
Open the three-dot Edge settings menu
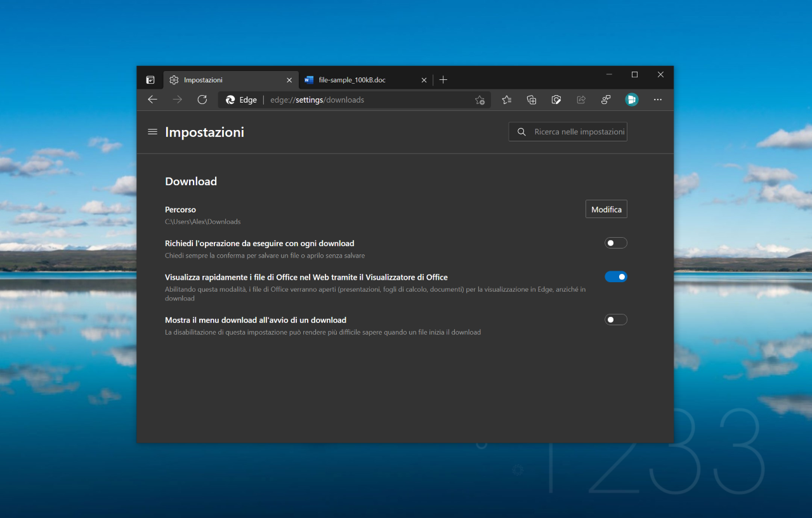[658, 100]
